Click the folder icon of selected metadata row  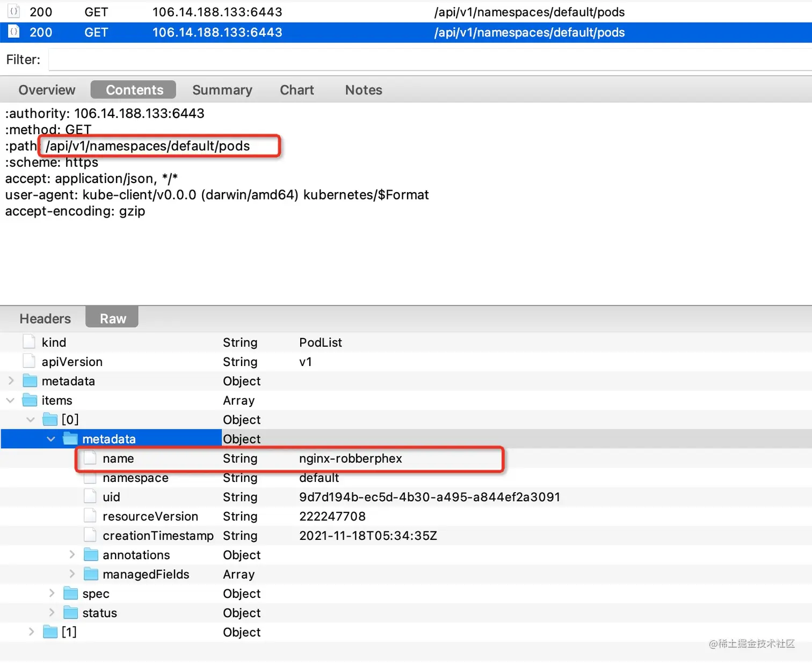[70, 438]
